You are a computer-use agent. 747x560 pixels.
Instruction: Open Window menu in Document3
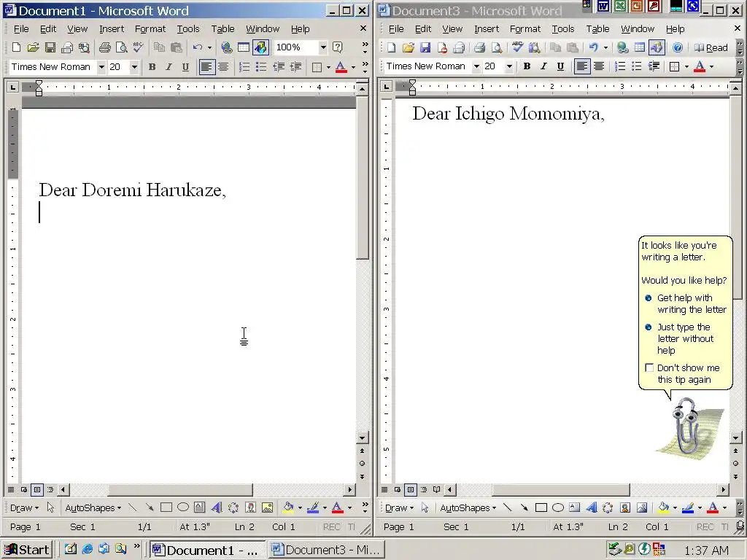coord(638,29)
